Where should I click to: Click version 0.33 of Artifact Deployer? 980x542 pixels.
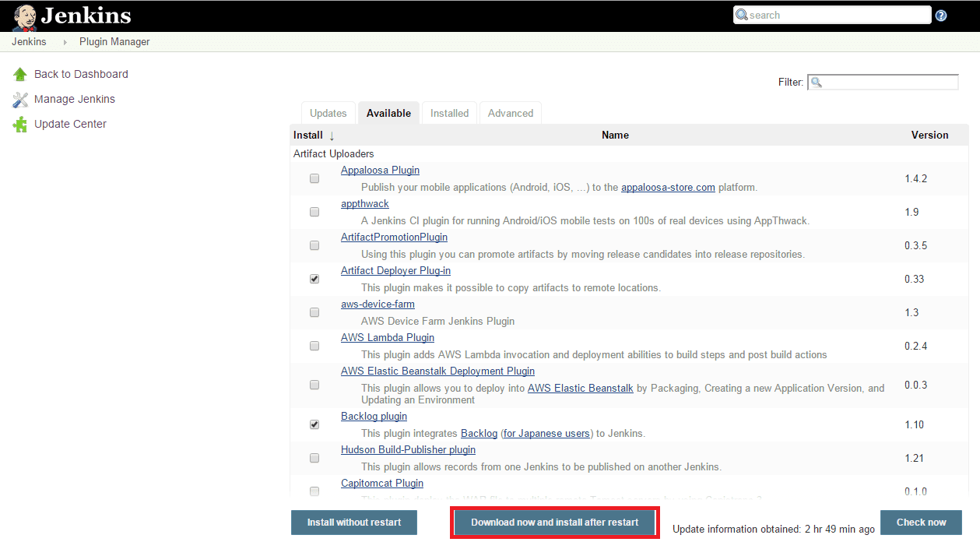tap(914, 280)
